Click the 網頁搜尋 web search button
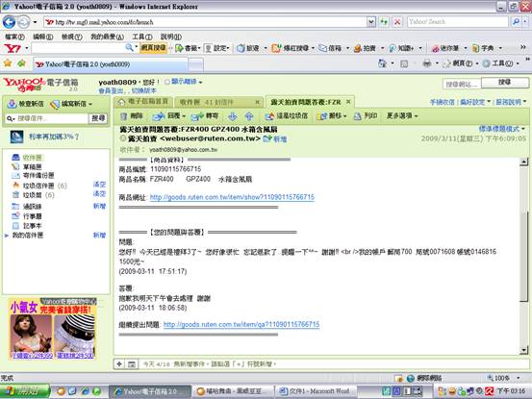Screen dimensions: 532x399 point(153,48)
